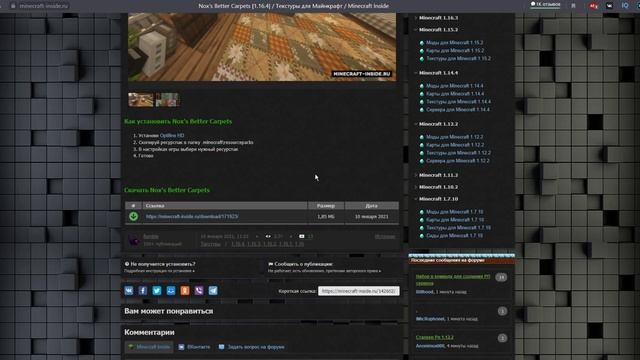Click the 'Источник' source link

(385, 236)
